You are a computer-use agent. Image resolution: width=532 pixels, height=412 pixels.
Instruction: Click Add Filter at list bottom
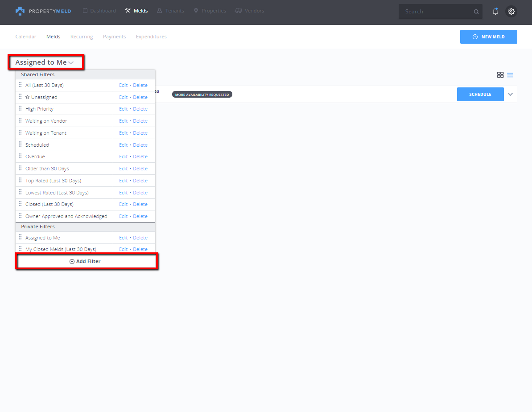pos(86,261)
